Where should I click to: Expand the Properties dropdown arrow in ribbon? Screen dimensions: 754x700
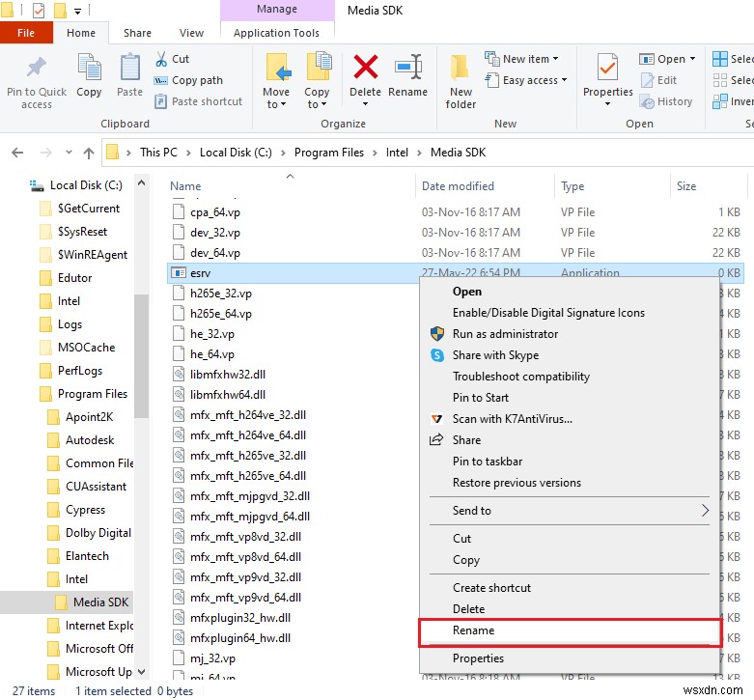point(607,104)
